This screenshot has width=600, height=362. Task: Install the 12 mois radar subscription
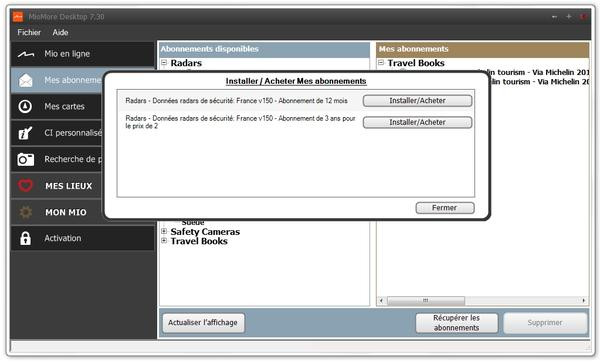[417, 101]
